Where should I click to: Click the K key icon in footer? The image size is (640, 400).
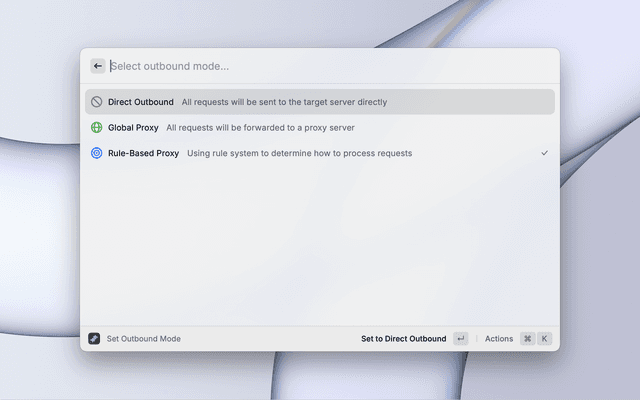tap(544, 338)
